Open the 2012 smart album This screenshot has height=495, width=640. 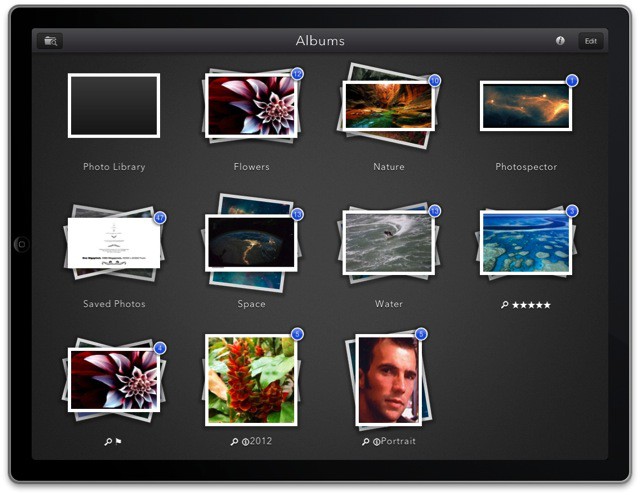point(251,379)
